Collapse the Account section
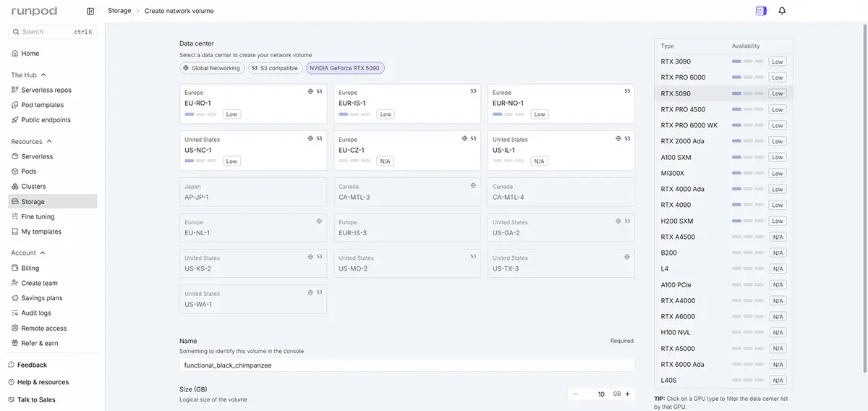This screenshot has width=868, height=411. 43,253
